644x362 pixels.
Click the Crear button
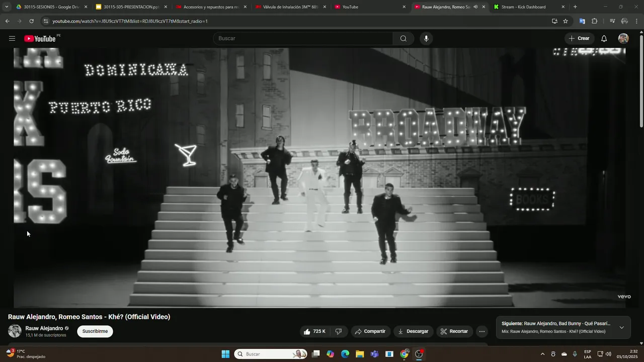[x=579, y=39]
